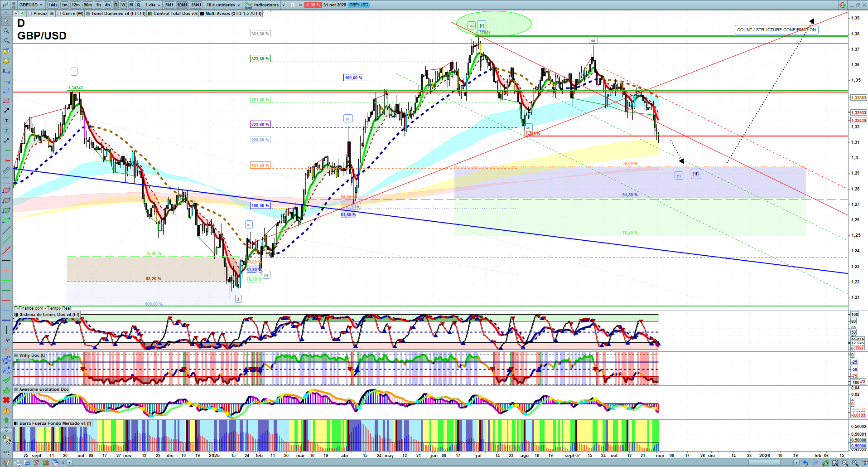Toggle the 10kU quantity button
Screen dimensions: 868x467
click(x=182, y=5)
